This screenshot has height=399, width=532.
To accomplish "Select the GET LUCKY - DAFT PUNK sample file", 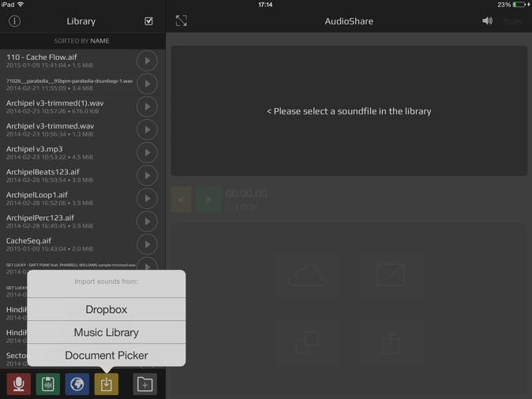I will pos(71,265).
